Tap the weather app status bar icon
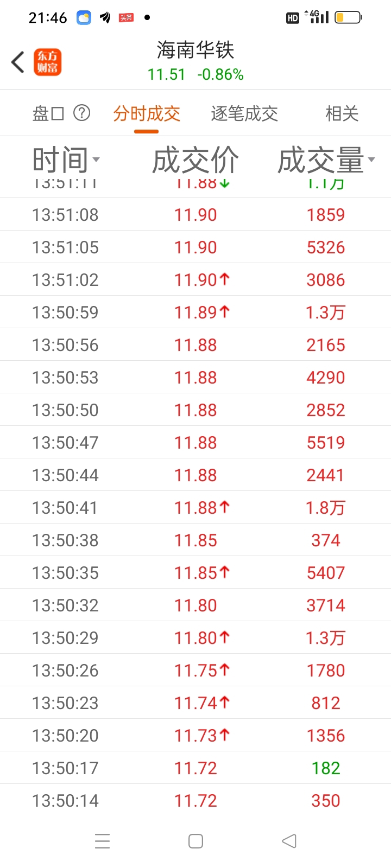The height and width of the screenshot is (868, 391). click(x=84, y=18)
